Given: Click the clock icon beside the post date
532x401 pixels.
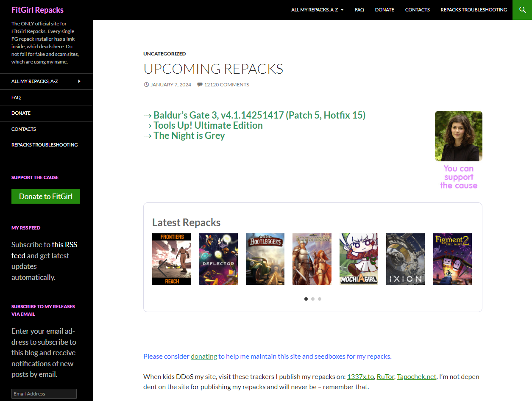Looking at the screenshot, I should pos(146,84).
